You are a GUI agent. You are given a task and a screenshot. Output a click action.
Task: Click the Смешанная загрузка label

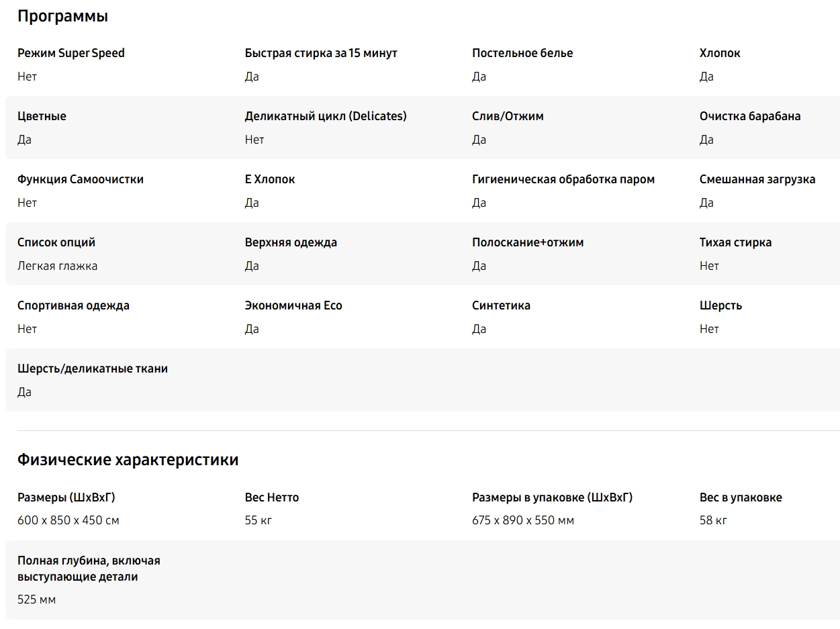pyautogui.click(x=757, y=179)
